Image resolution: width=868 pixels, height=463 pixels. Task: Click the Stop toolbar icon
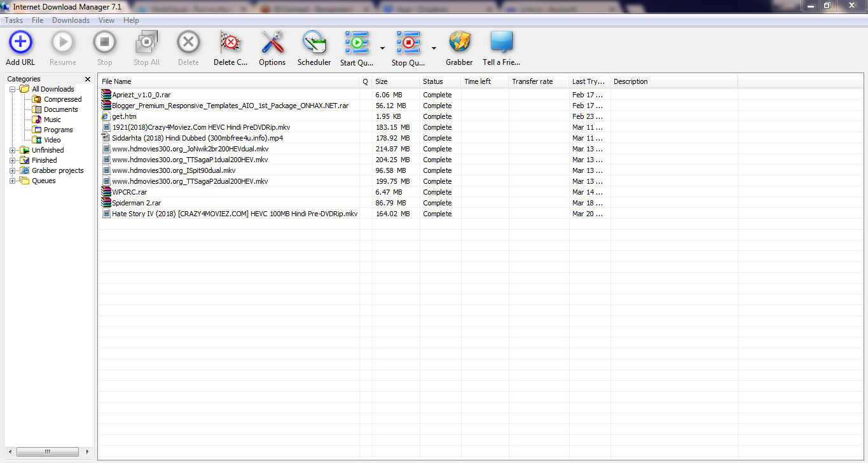pyautogui.click(x=104, y=43)
